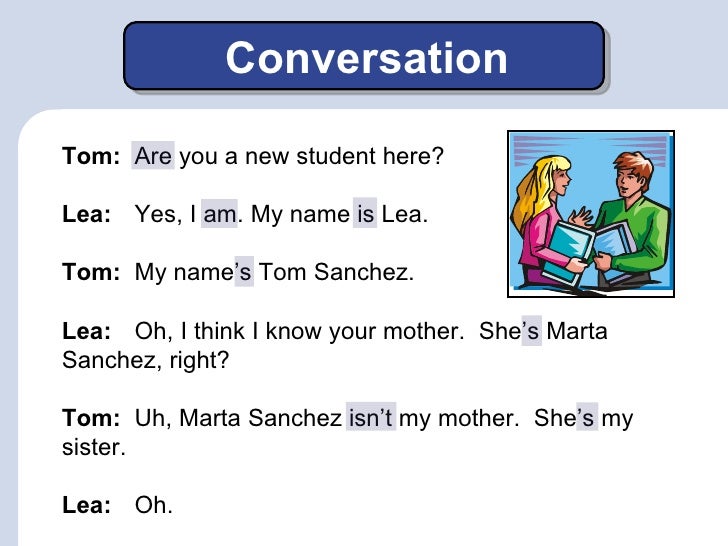Click "Lea:" label before "Oh, I think"
This screenshot has height=546, width=728.
pos(87,331)
